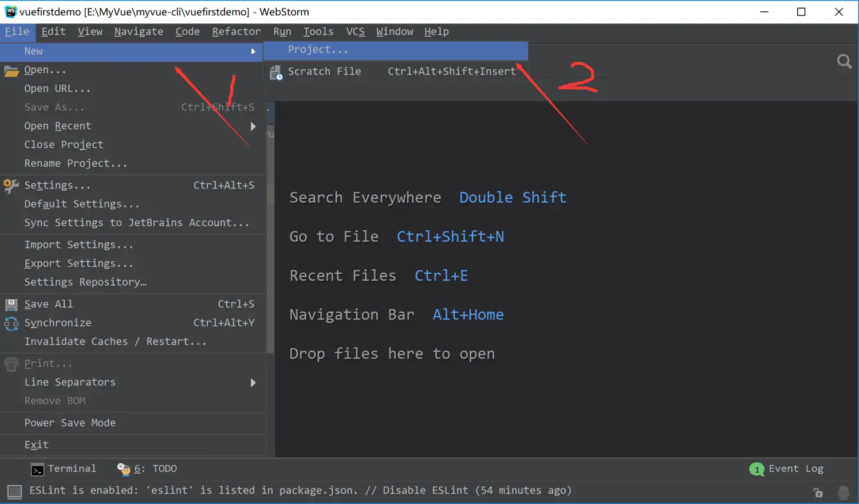Open the Code menu
The image size is (859, 504).
pos(188,32)
